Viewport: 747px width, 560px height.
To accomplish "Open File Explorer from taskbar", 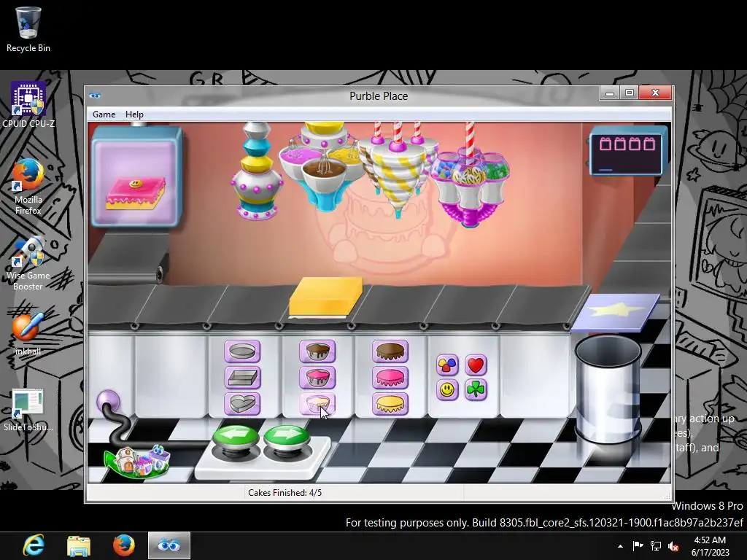I will (79, 545).
